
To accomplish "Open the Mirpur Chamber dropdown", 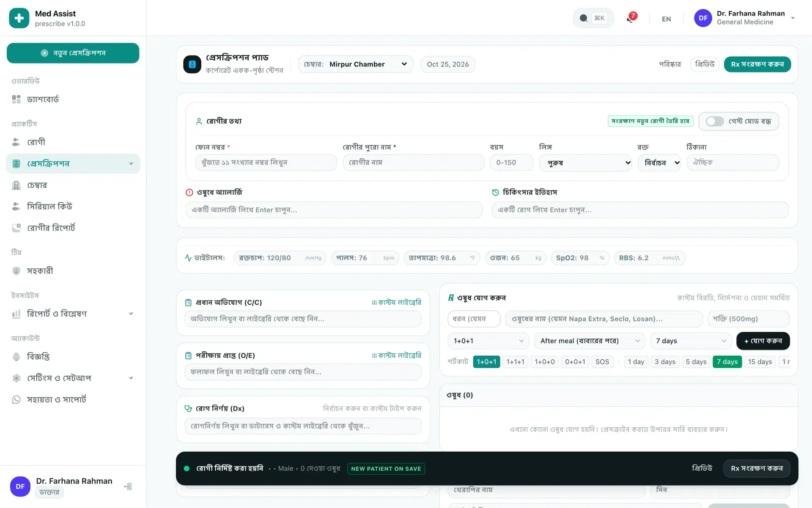I will (x=356, y=64).
